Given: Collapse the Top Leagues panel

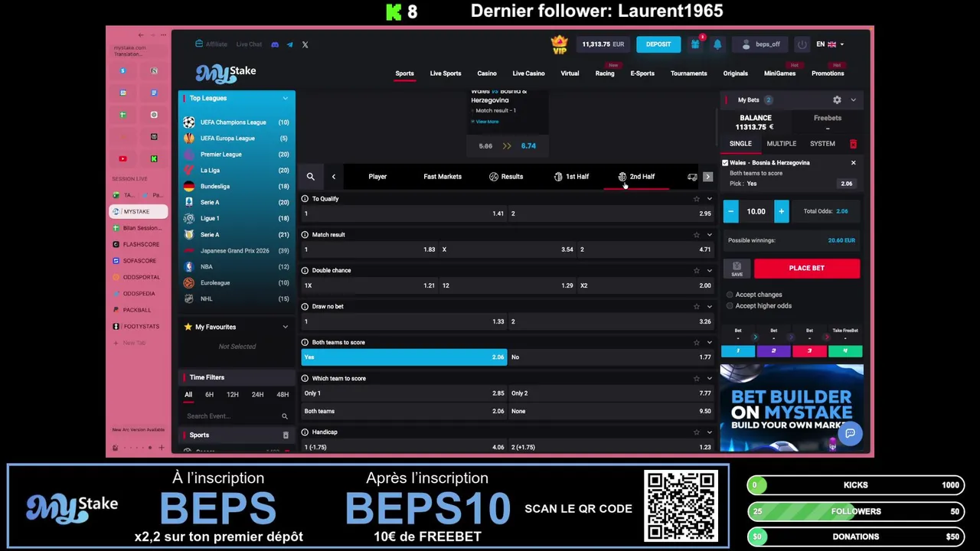Looking at the screenshot, I should 285,98.
